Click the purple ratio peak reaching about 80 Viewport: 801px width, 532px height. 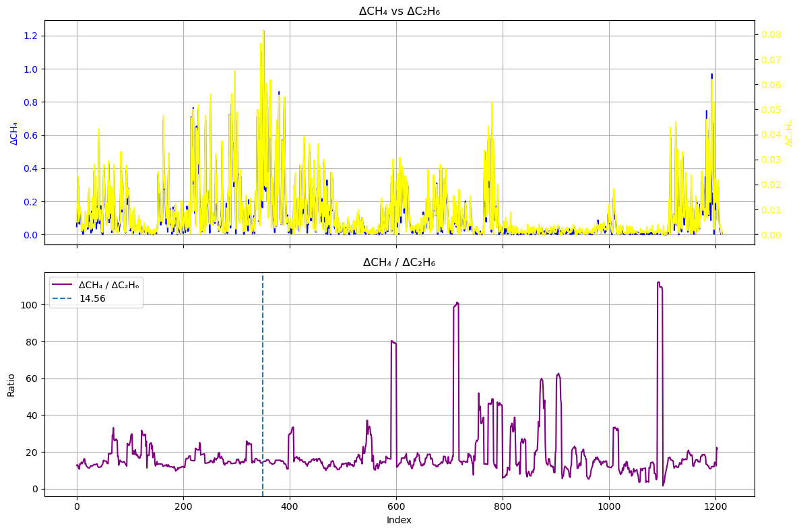pos(392,341)
